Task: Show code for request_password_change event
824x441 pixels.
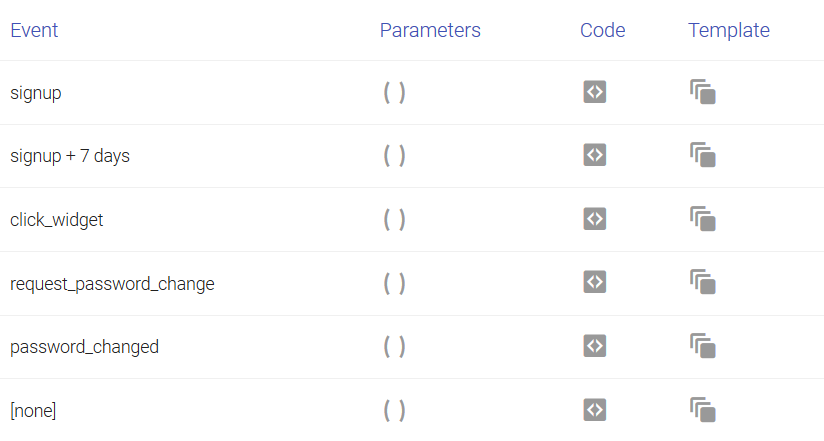Action: (595, 283)
